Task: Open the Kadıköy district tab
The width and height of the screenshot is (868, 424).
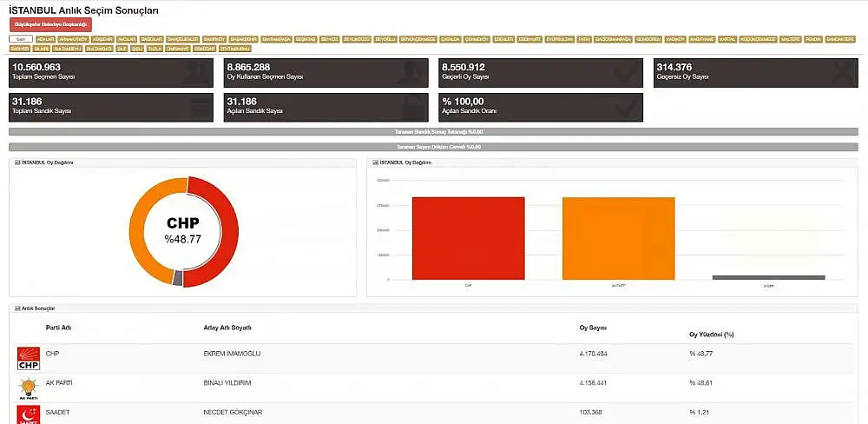Action: point(675,39)
